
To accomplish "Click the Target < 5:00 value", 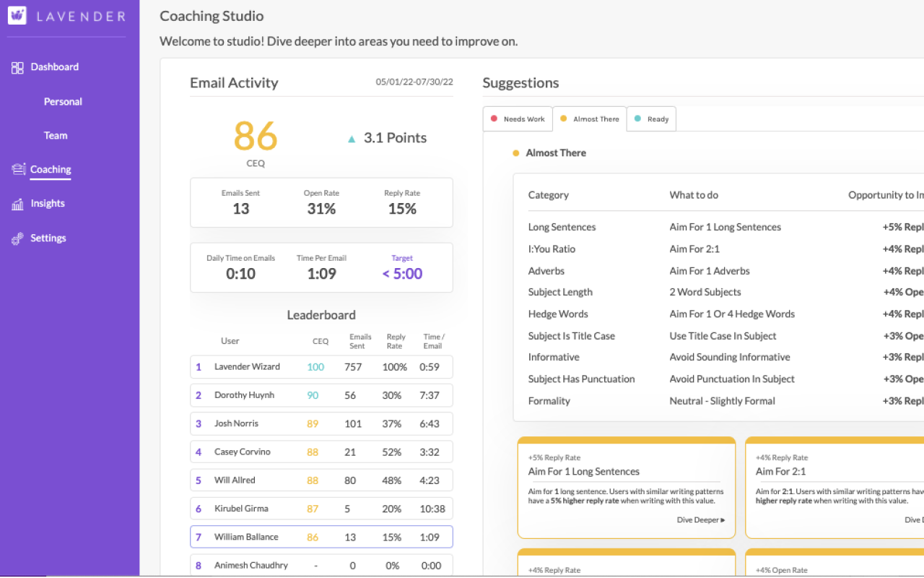I will [x=402, y=274].
